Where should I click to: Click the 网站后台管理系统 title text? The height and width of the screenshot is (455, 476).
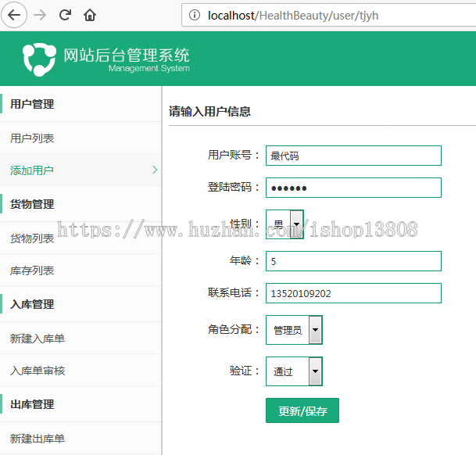[127, 56]
